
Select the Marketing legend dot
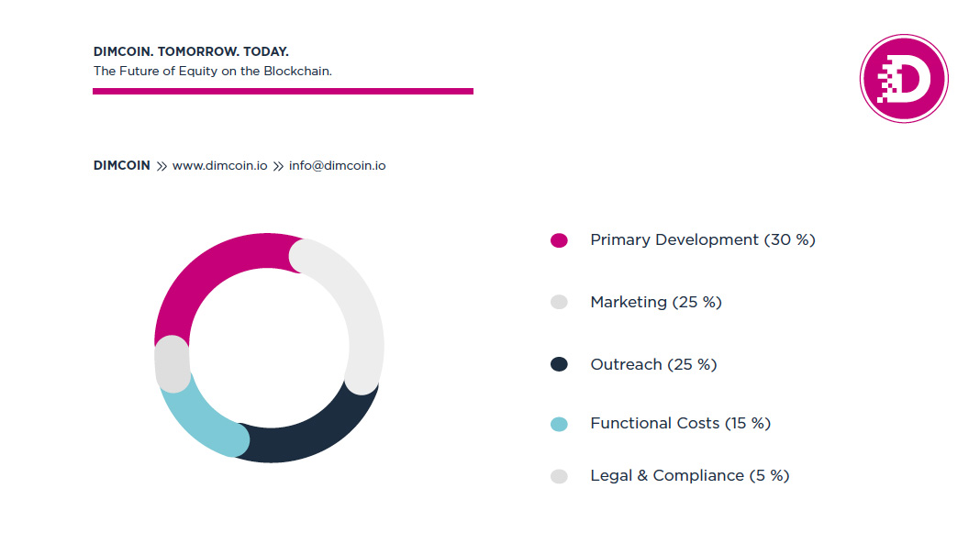pyautogui.click(x=559, y=303)
